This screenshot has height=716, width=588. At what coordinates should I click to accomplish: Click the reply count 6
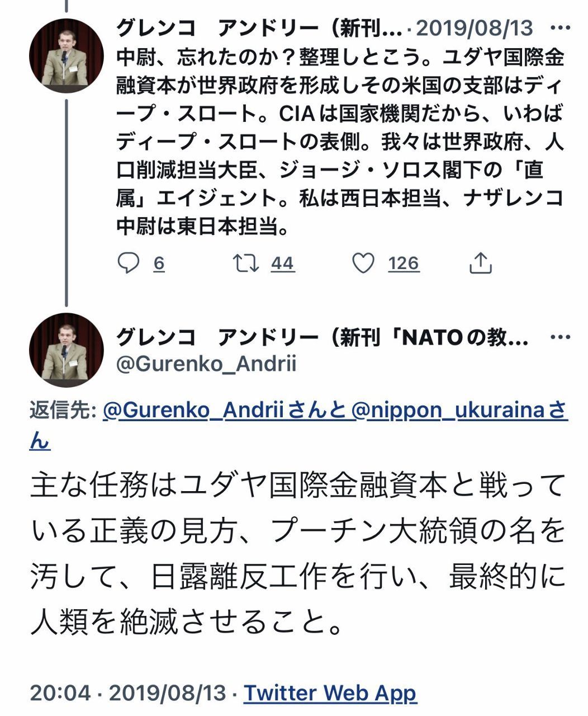159,263
